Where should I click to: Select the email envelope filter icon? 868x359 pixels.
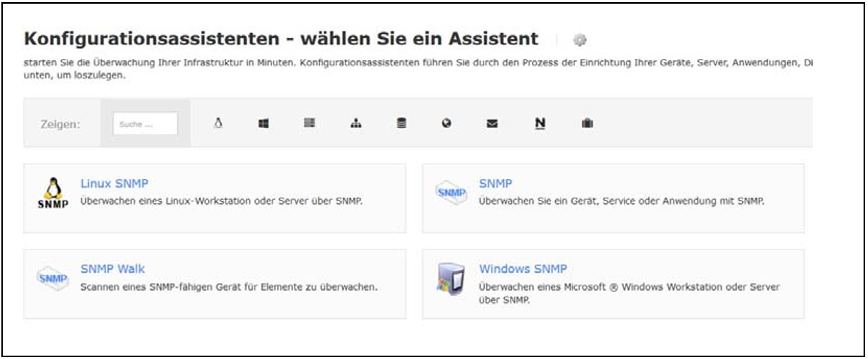coord(492,124)
